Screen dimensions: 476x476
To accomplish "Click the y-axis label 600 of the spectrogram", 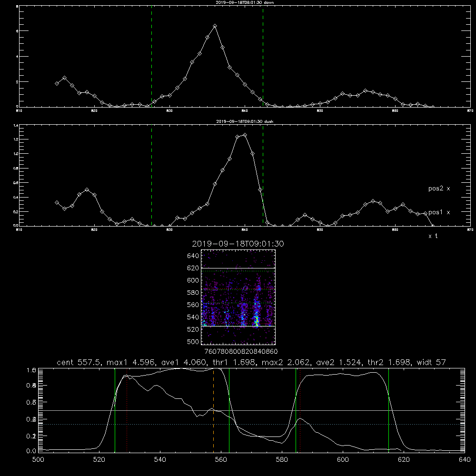I will point(193,280).
